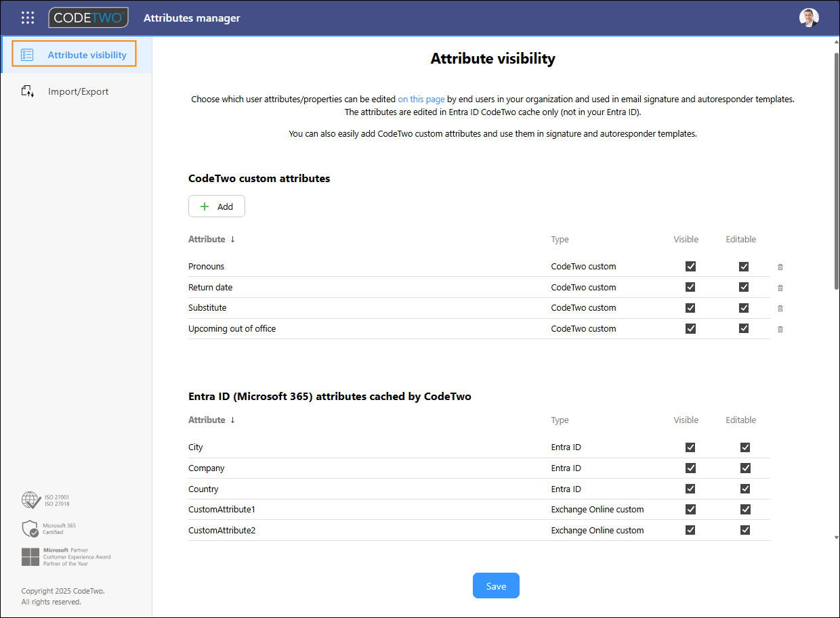Click the City attribute name

click(x=196, y=447)
